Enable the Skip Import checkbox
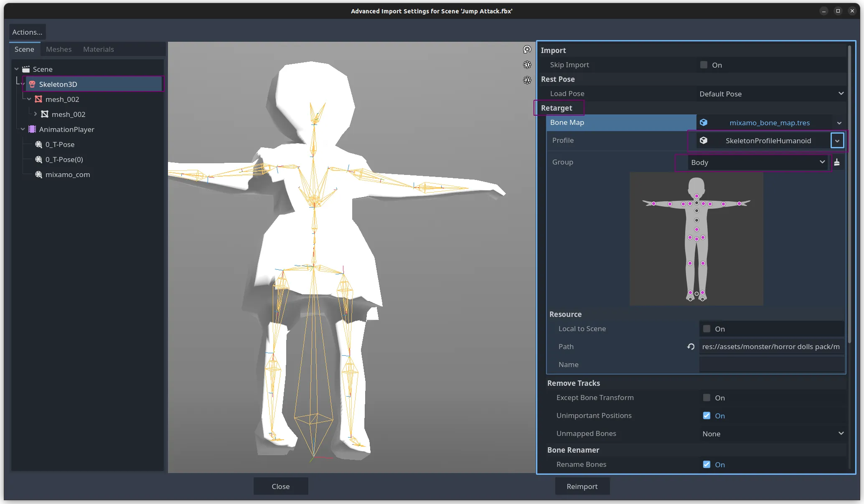This screenshot has height=504, width=864. 704,65
